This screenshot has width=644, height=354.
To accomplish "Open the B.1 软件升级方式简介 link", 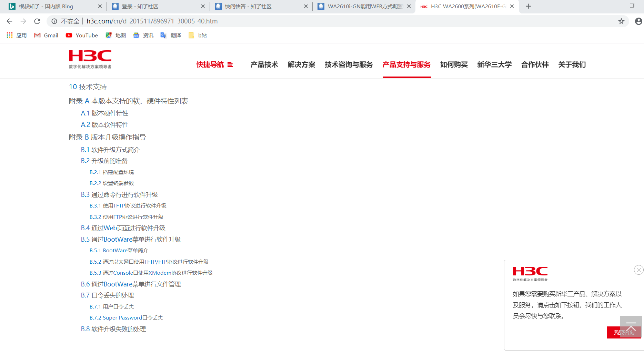I will tap(110, 150).
